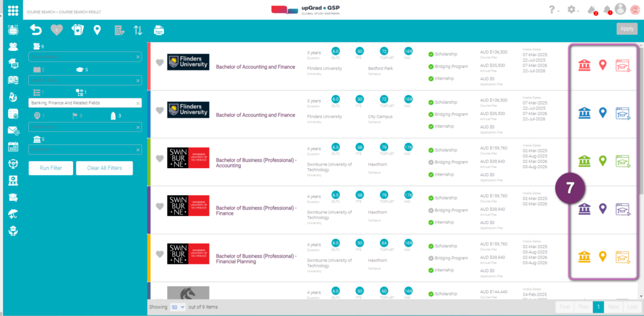The height and width of the screenshot is (316, 644).
Task: Favorite the Bachelor of Business Financial Planning course
Action: click(x=160, y=254)
